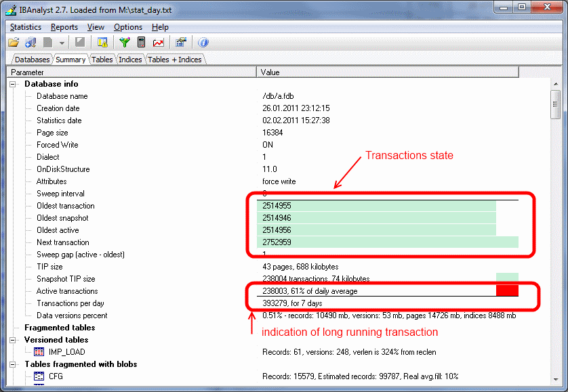The width and height of the screenshot is (568, 392).
Task: Click the red line chart icon
Action: click(x=158, y=43)
